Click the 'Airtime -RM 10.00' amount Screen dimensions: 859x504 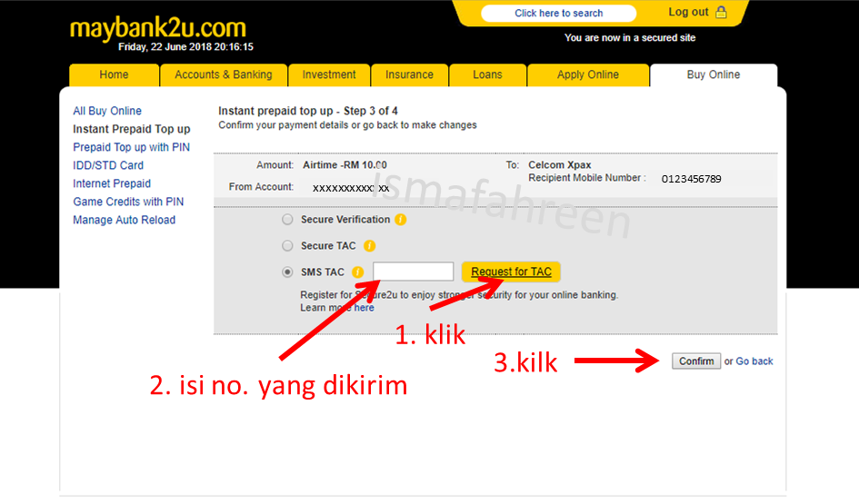pyautogui.click(x=345, y=164)
